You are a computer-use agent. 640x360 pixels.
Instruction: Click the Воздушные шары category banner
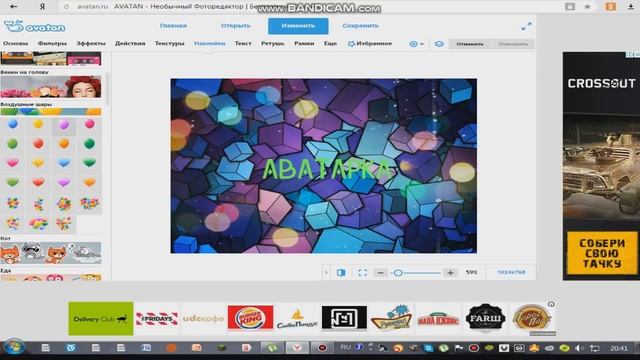tap(51, 111)
